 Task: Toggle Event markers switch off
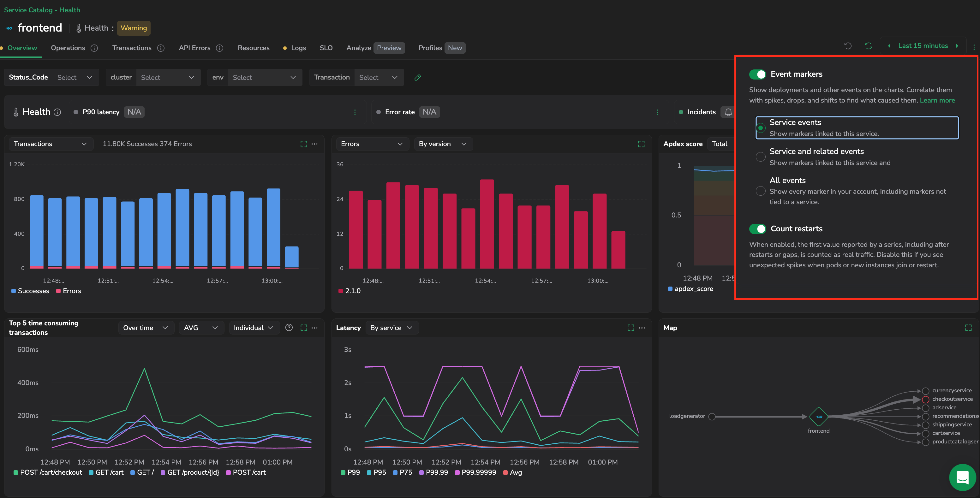click(x=757, y=74)
